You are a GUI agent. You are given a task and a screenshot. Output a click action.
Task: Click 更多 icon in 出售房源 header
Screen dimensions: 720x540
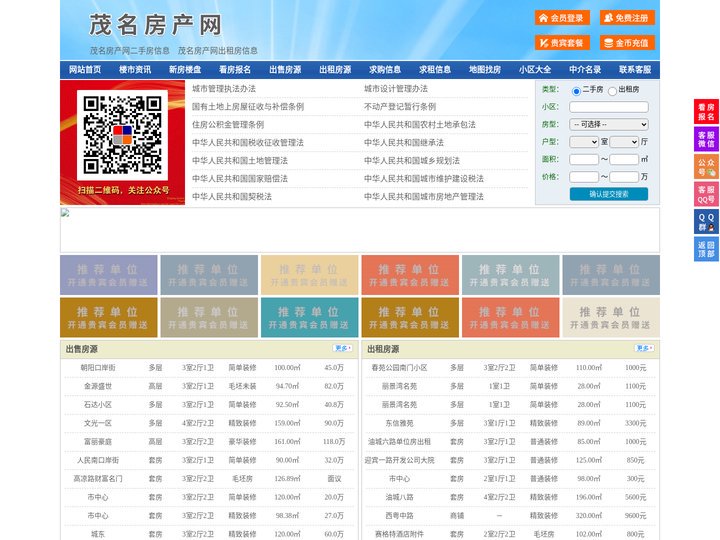[343, 349]
